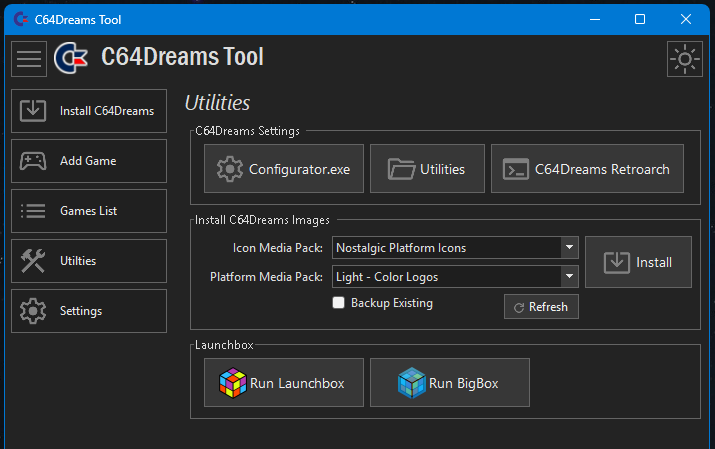Expand the Platform Media Pack dropdown arrow
Screen dimensions: 715x449
pyautogui.click(x=569, y=276)
